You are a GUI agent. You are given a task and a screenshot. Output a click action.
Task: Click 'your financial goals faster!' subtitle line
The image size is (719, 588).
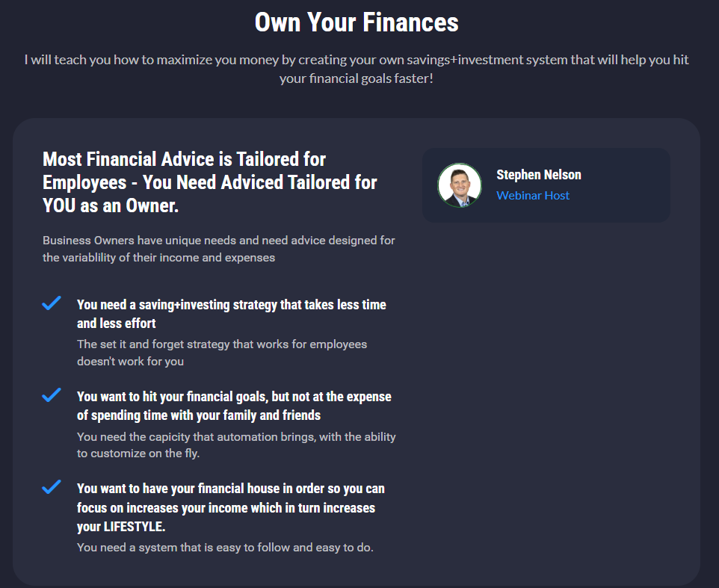tap(357, 78)
